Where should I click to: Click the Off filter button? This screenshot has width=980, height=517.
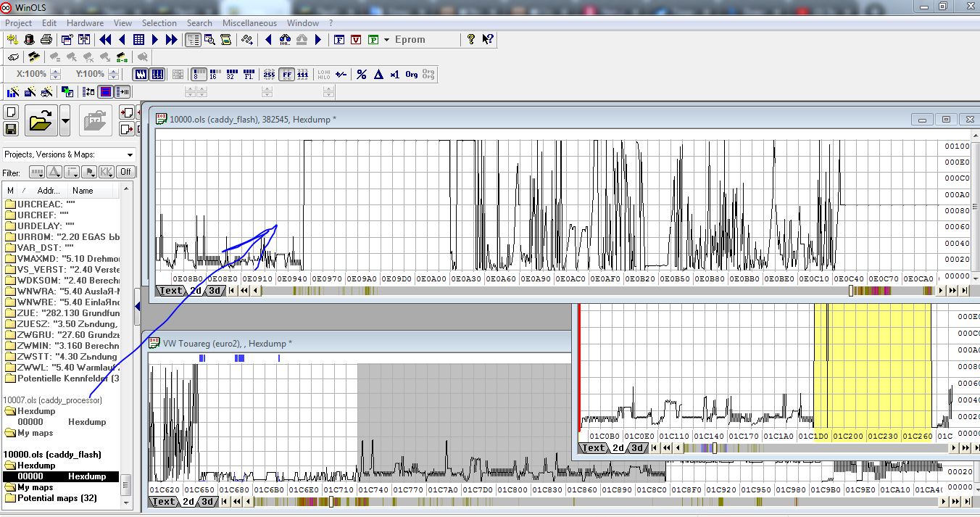pyautogui.click(x=126, y=172)
